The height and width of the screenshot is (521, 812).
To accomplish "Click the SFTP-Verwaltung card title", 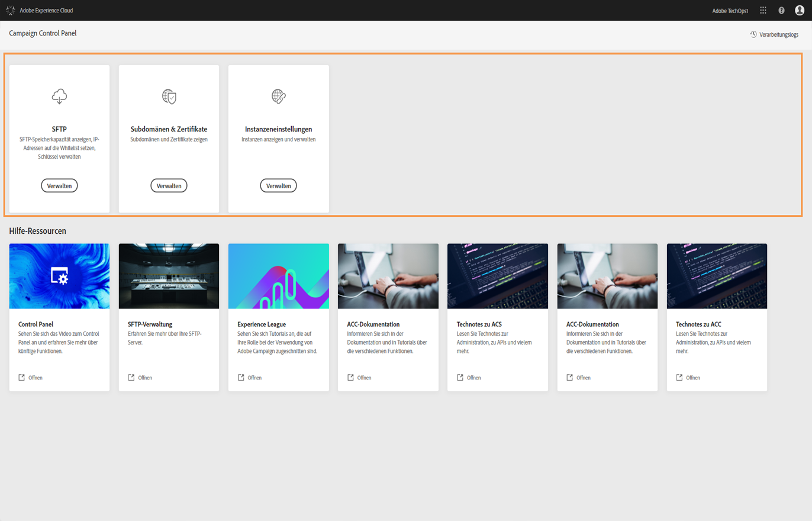I will pyautogui.click(x=150, y=324).
